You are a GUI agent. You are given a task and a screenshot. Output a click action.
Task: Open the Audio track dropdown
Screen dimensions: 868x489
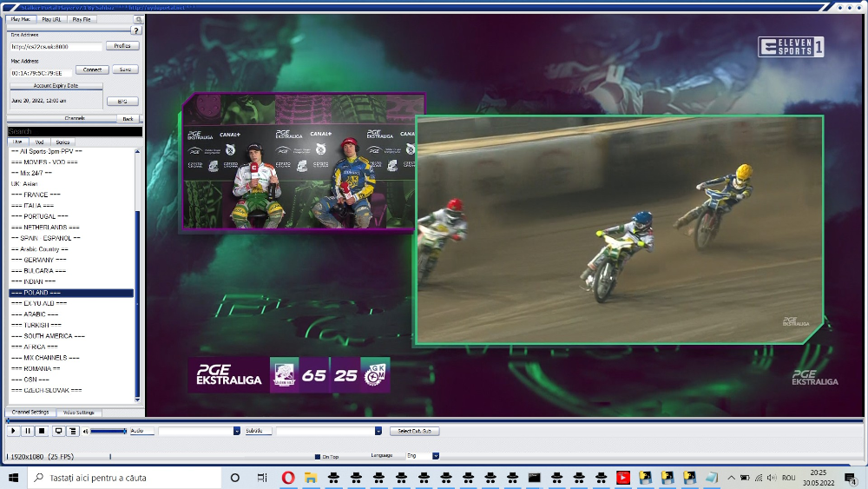[x=236, y=431]
